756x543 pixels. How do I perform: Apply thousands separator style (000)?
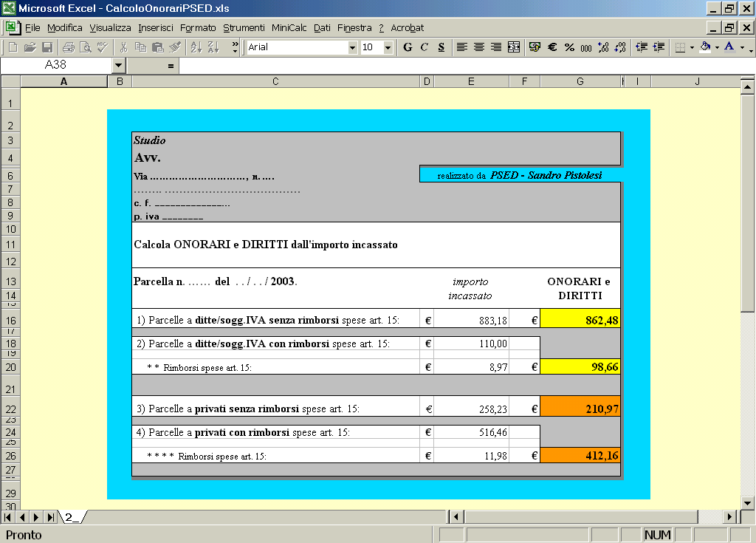click(x=586, y=47)
